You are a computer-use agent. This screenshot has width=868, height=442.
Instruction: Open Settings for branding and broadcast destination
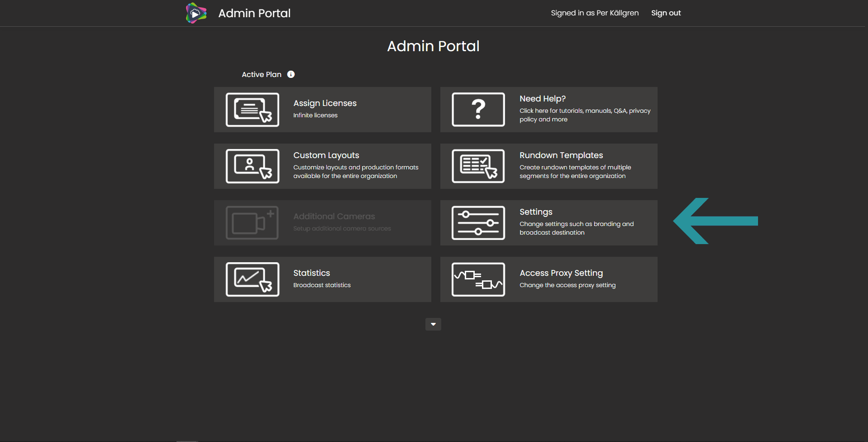(x=549, y=223)
